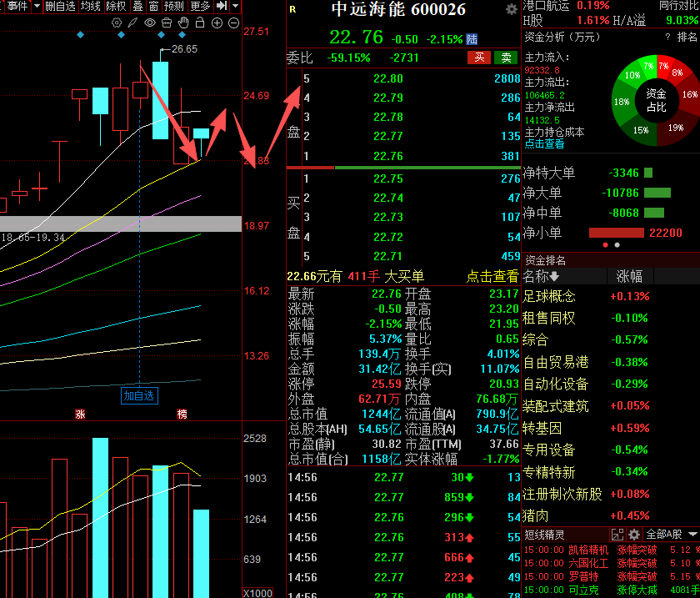The width and height of the screenshot is (700, 598).
Task: Click the first blue diamond event marker
Action: point(80,34)
